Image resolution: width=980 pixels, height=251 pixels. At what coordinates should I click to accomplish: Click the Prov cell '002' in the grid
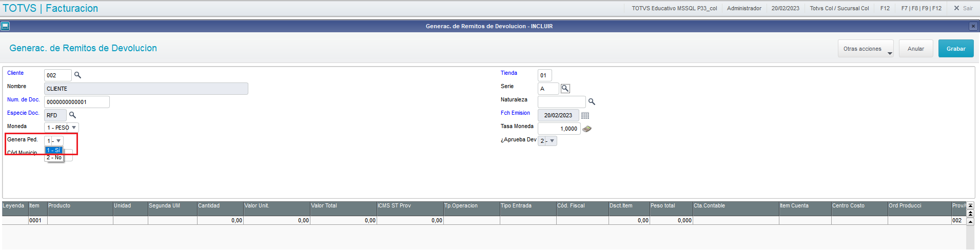[x=958, y=220]
